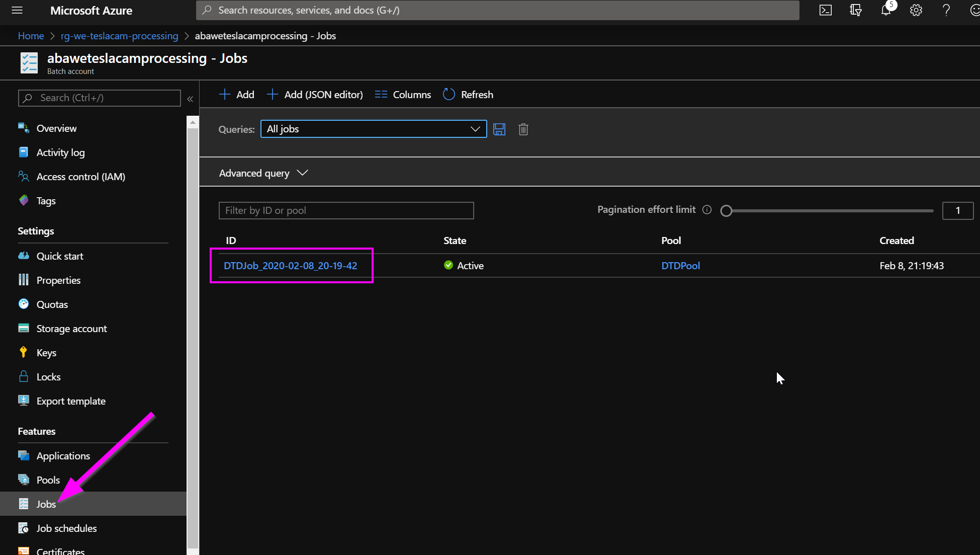Click the Delete query trash icon
This screenshot has height=555, width=980.
point(523,129)
